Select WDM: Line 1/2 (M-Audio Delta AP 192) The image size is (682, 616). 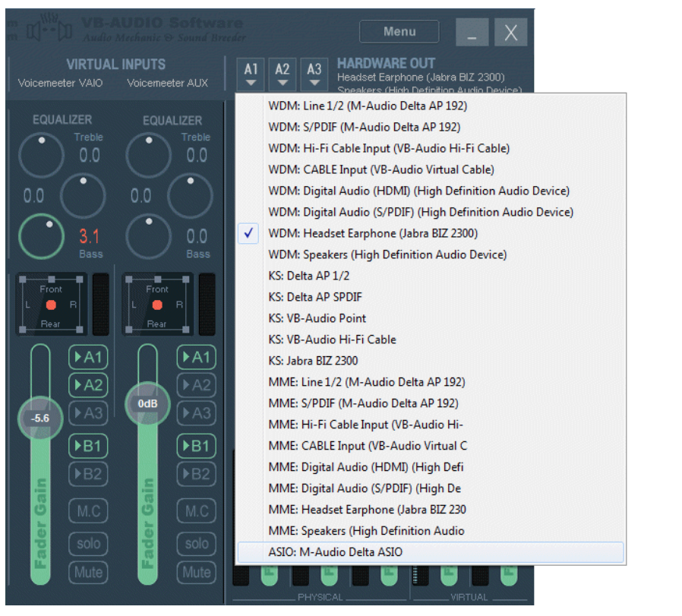pyautogui.click(x=431, y=106)
